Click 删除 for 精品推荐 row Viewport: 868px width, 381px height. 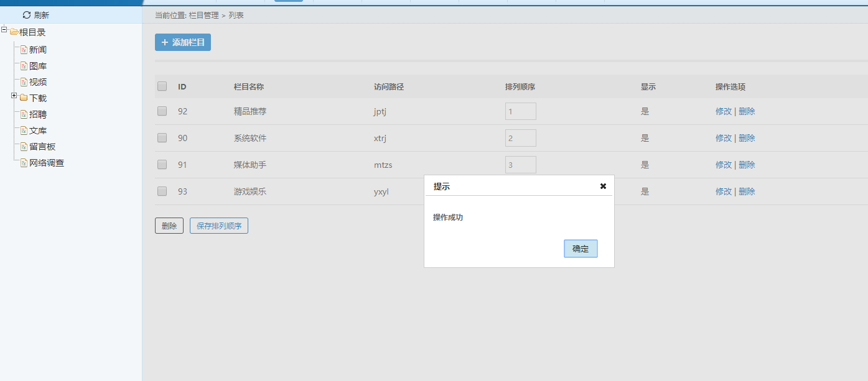pos(747,111)
